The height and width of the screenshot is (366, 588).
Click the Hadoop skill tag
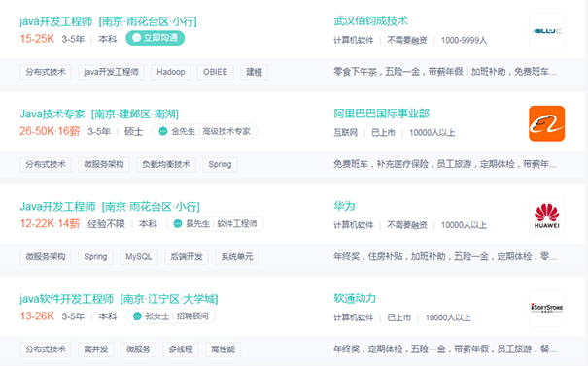(171, 72)
